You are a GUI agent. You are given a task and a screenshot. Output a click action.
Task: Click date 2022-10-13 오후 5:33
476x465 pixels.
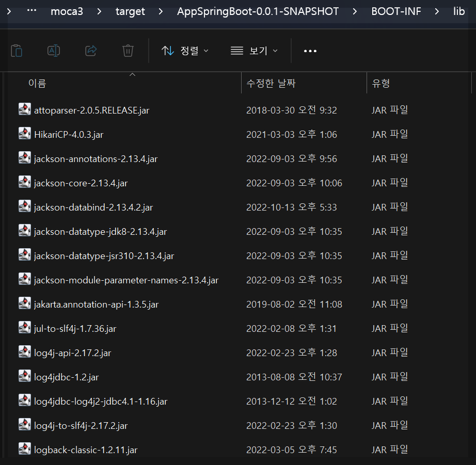(x=291, y=207)
